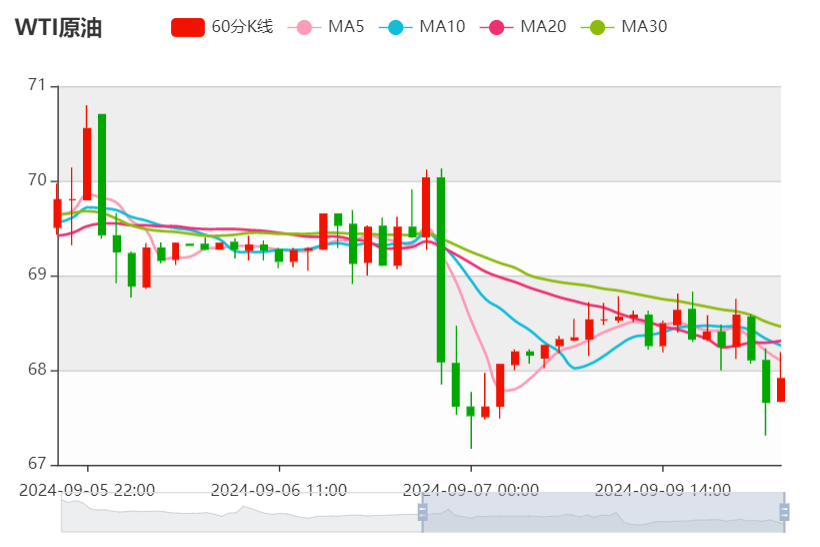Viewport: 820px width, 547px height.
Task: Click the red 60分K线 legend swatch
Action: coord(188,27)
